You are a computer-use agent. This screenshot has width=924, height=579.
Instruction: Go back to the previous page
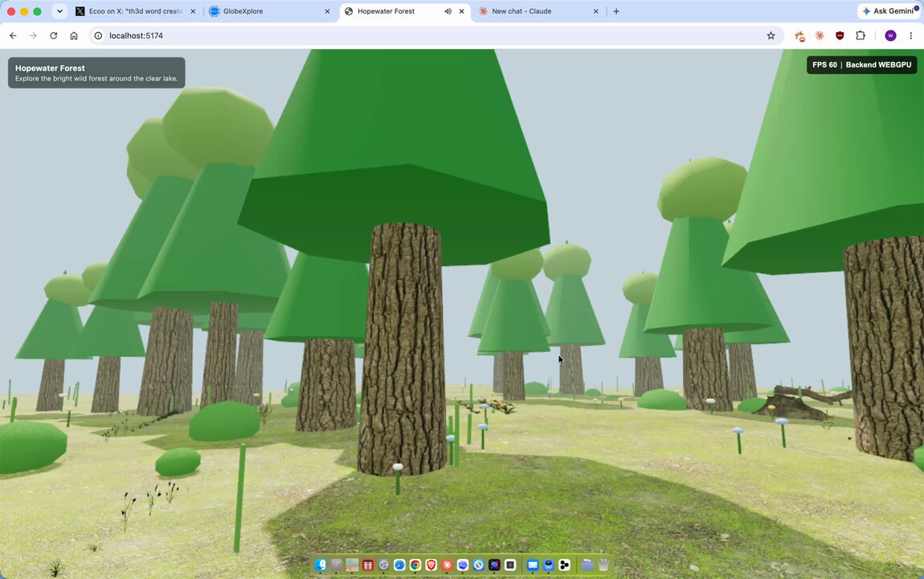click(13, 36)
